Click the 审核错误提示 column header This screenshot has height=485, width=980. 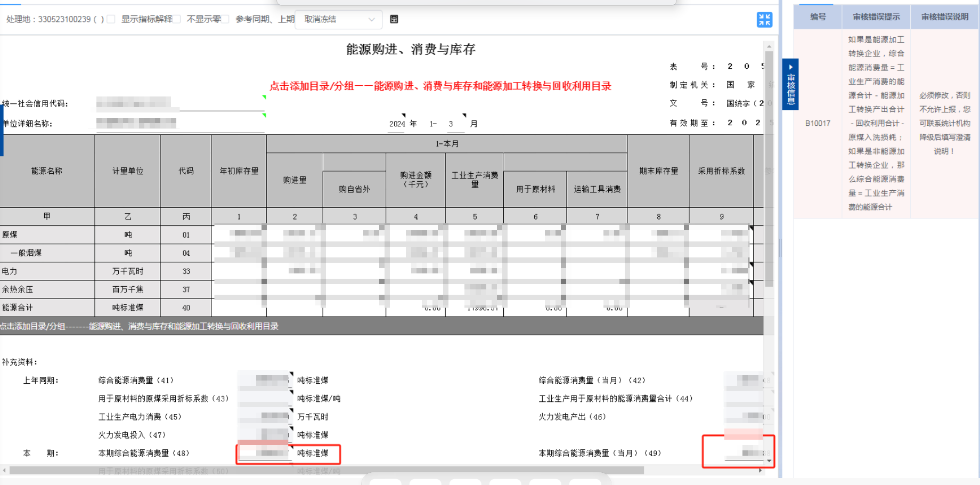[876, 17]
